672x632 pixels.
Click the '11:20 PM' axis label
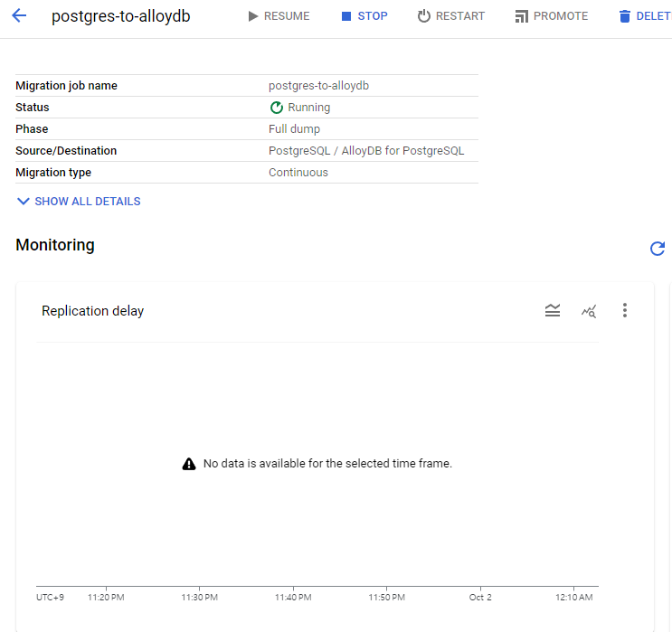(106, 598)
